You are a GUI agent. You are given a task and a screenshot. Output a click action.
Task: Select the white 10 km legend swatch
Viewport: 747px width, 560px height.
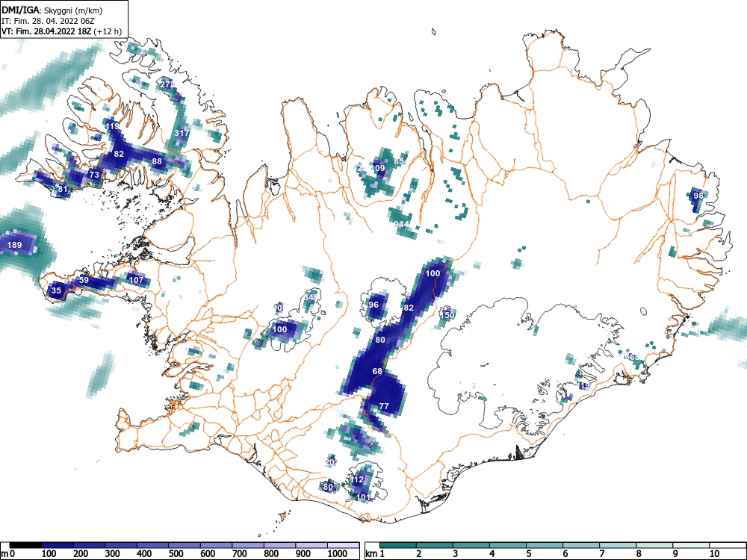tap(727, 545)
